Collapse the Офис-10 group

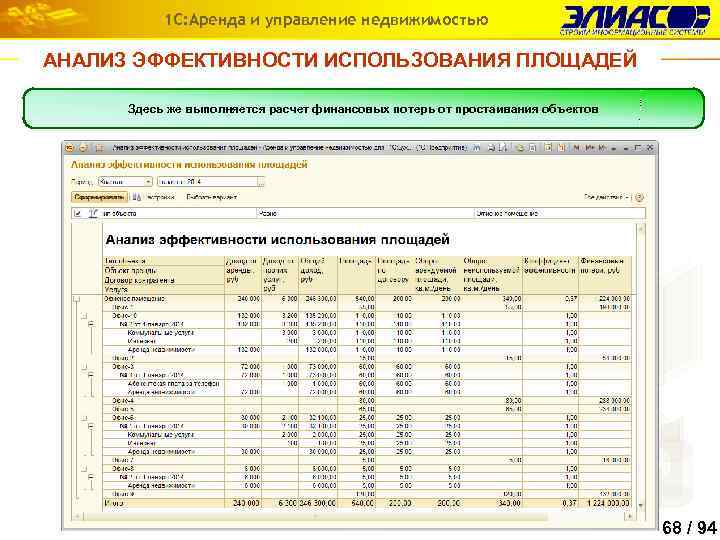pos(84,316)
